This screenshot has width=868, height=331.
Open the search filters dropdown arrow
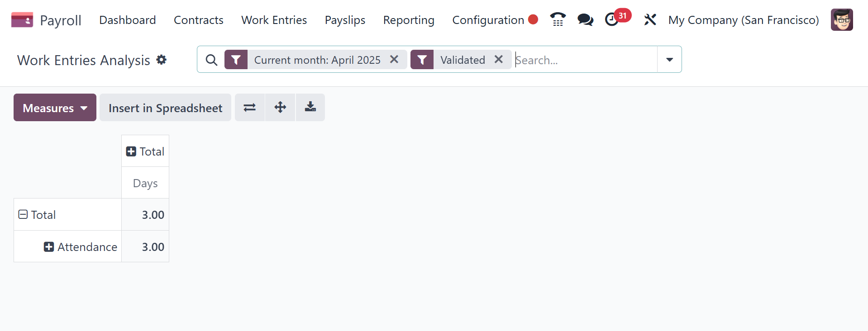point(669,59)
